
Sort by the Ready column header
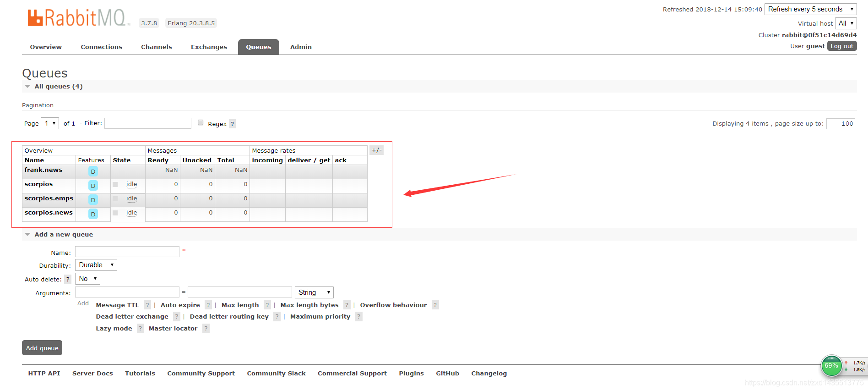(x=158, y=160)
